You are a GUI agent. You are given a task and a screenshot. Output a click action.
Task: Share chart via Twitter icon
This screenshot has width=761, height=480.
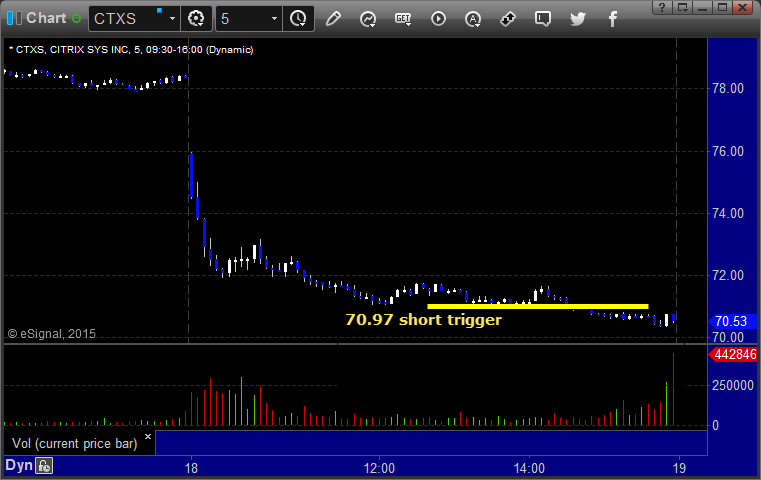578,19
